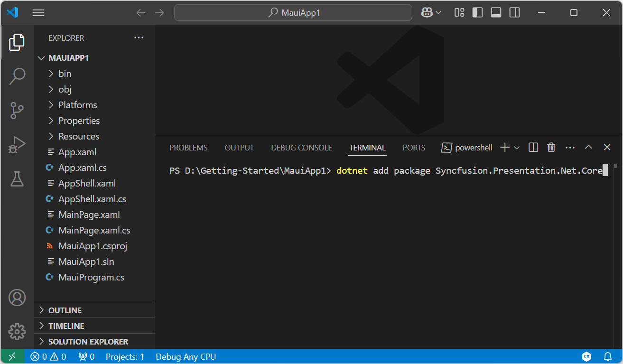Screen dimensions: 623x364
Task: Expand the OUTLINE section
Action: pos(95,310)
